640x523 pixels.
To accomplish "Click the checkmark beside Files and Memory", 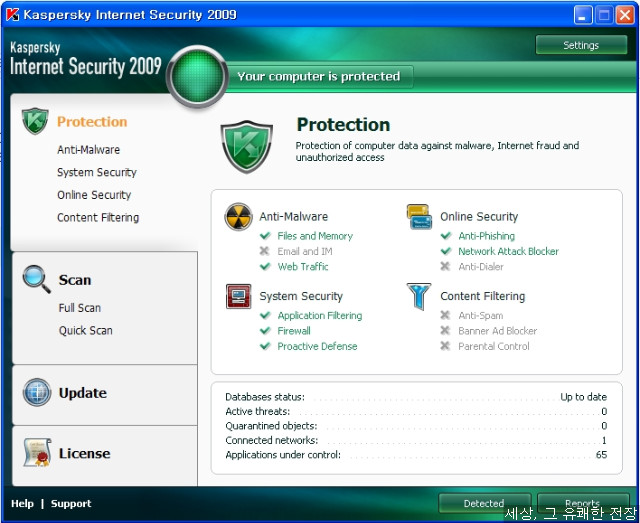I will click(265, 236).
